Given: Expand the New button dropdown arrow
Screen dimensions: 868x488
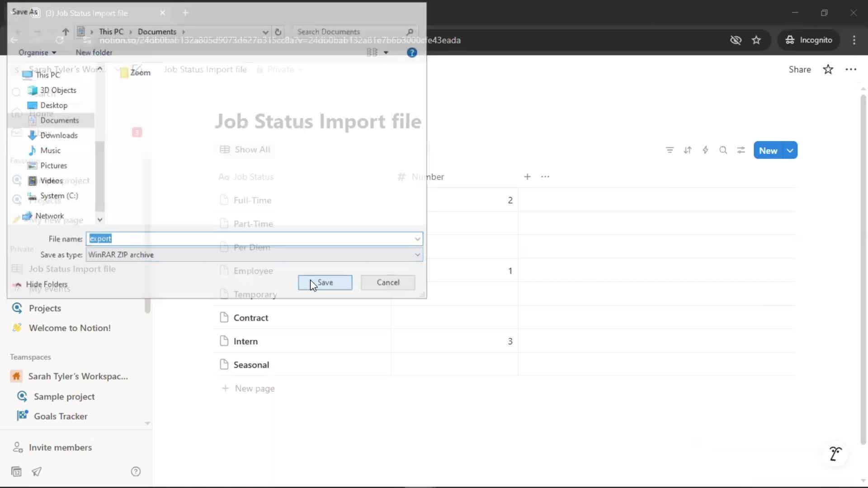Looking at the screenshot, I should click(x=790, y=150).
